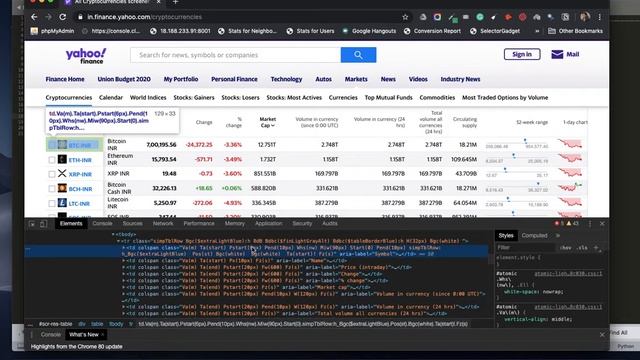640x360 pixels.
Task: Click the Bitcoin Cash logo icon
Action: [62, 188]
